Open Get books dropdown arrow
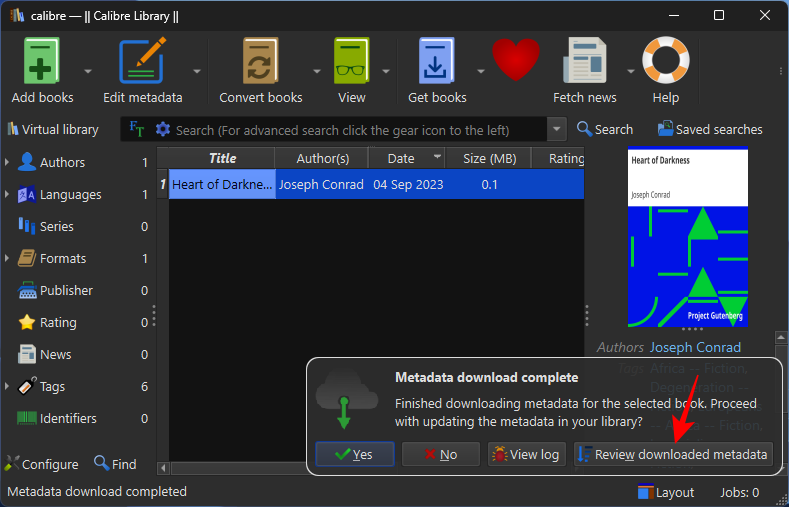Viewport: 789px width, 507px height. tap(481, 71)
